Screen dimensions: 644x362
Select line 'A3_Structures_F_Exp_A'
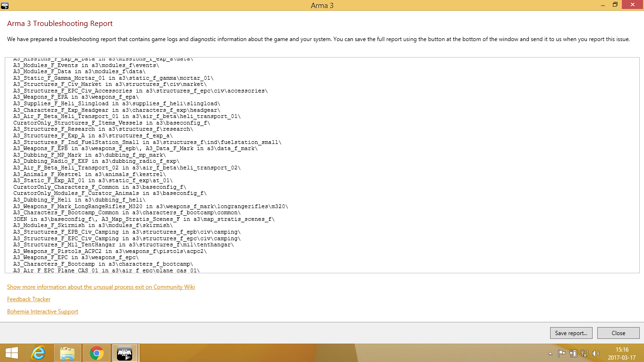pyautogui.click(x=93, y=135)
